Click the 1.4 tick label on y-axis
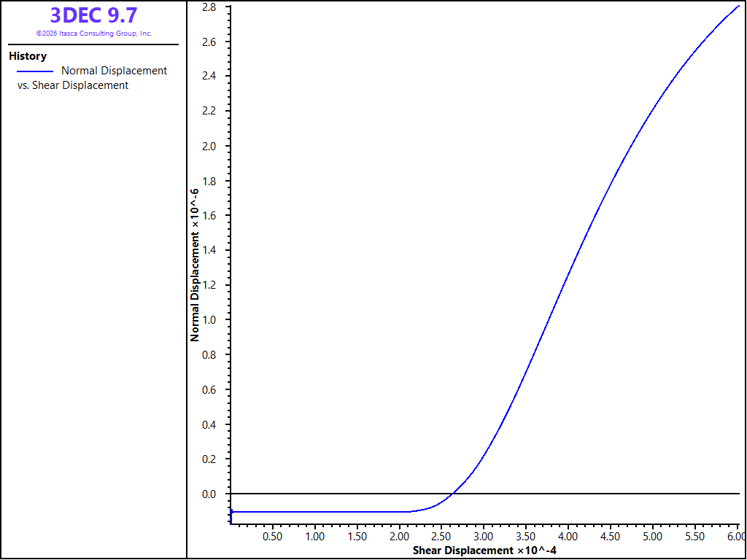Screen dimensions: 747x560 (211, 251)
